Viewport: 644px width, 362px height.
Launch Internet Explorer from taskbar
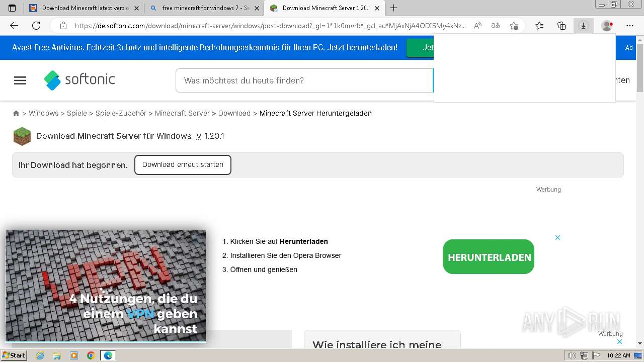click(40, 355)
